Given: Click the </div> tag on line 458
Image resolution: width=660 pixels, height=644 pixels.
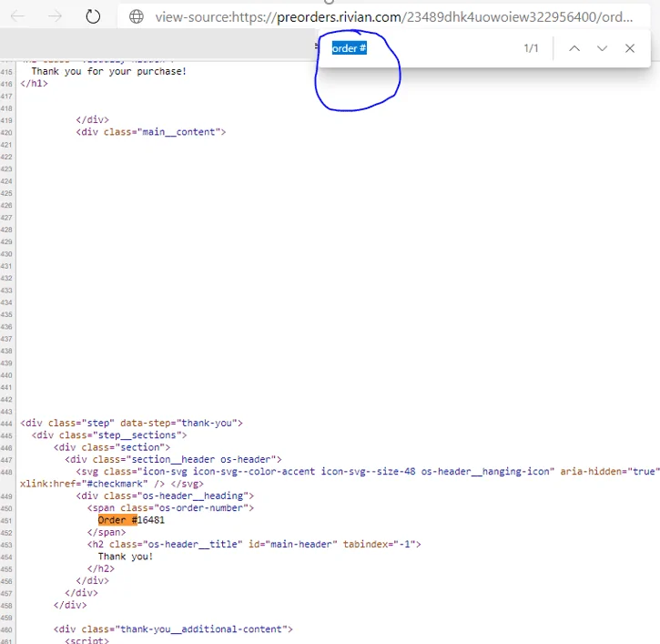Looking at the screenshot, I should [x=70, y=605].
